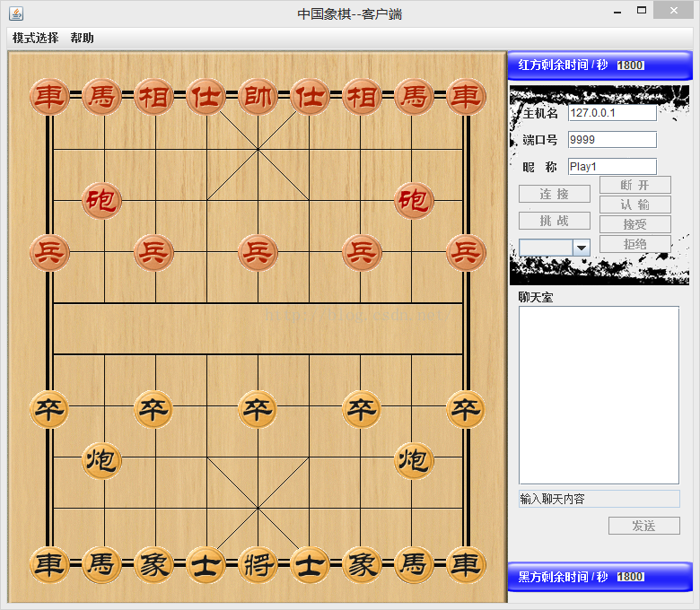
Task: Select the black chariot 車 in the bottom-left corner
Action: [x=49, y=565]
